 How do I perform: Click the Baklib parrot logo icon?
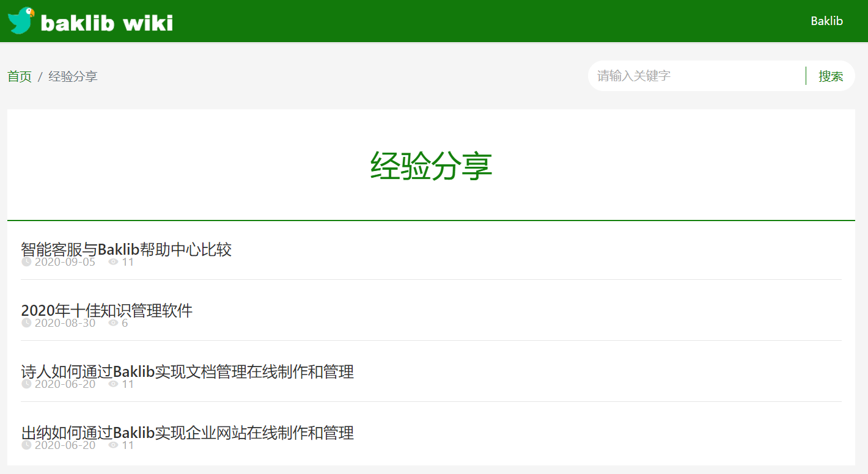[x=21, y=21]
